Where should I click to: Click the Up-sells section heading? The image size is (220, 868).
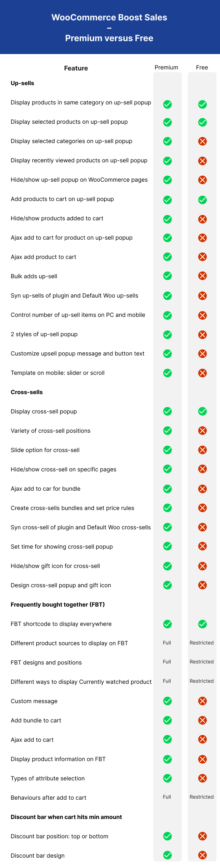[22, 83]
